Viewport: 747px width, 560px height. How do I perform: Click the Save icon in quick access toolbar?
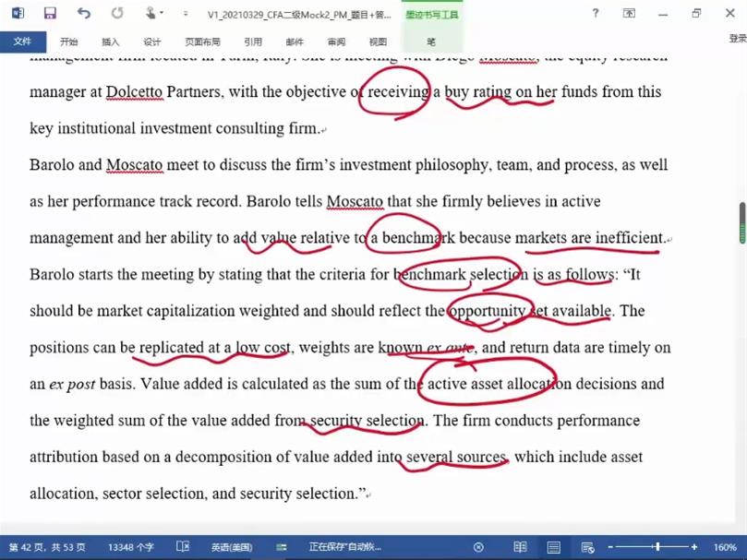pos(50,14)
